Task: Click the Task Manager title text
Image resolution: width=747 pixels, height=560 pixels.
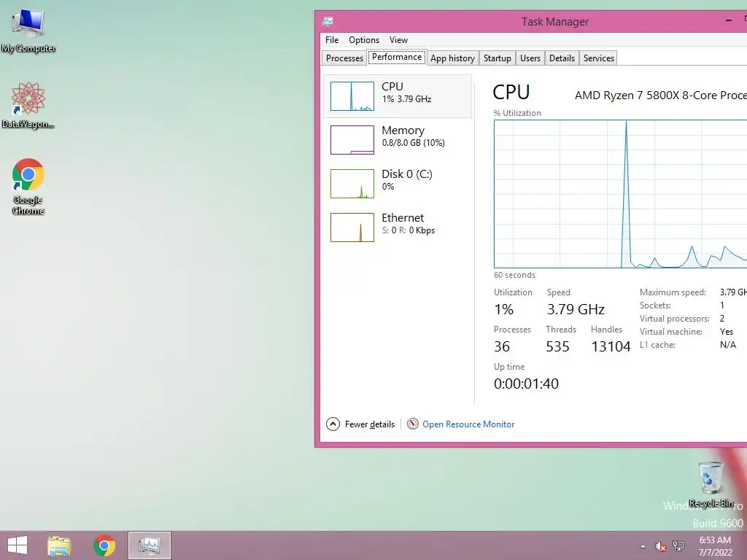Action: (x=555, y=22)
